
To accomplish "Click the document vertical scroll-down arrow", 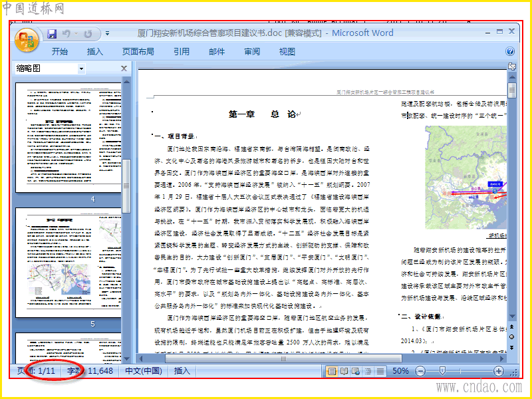I will tap(512, 317).
